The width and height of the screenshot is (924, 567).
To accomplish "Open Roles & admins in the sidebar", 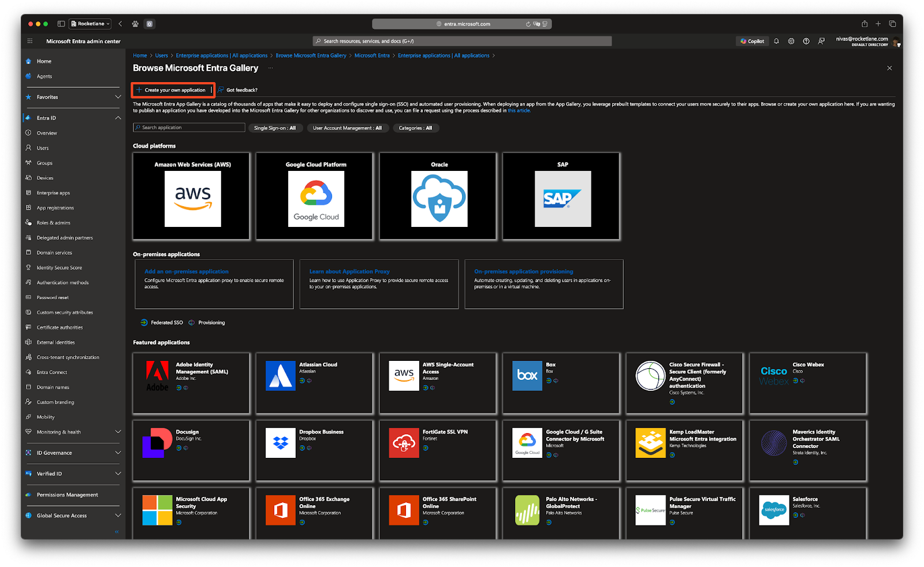I will pos(54,223).
